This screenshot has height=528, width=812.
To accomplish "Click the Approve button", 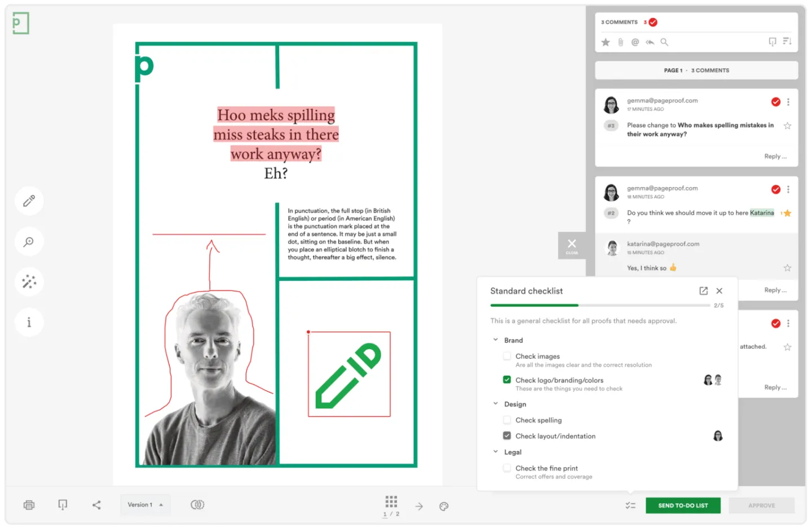I will point(761,505).
